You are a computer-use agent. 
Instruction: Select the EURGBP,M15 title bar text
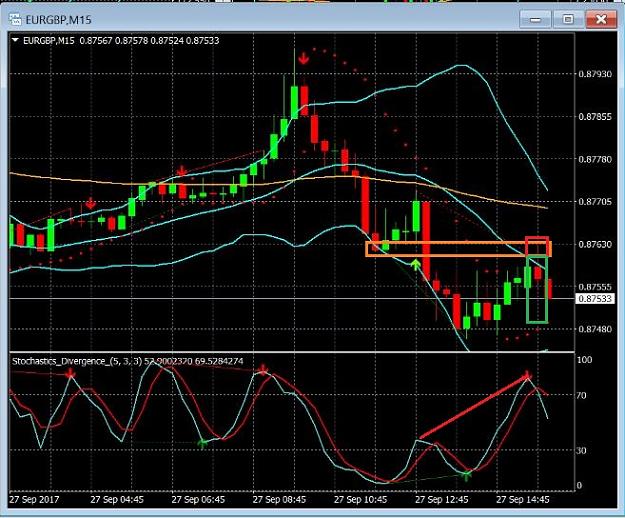59,20
